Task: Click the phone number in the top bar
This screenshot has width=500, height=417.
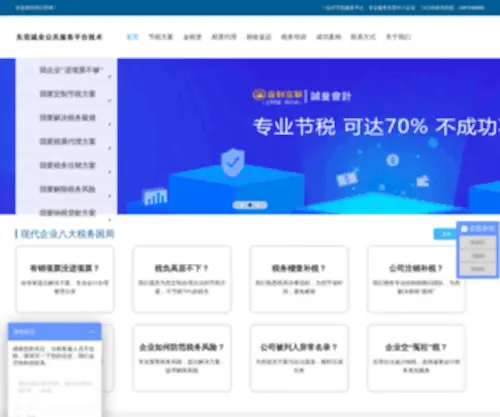Action: tap(471, 7)
